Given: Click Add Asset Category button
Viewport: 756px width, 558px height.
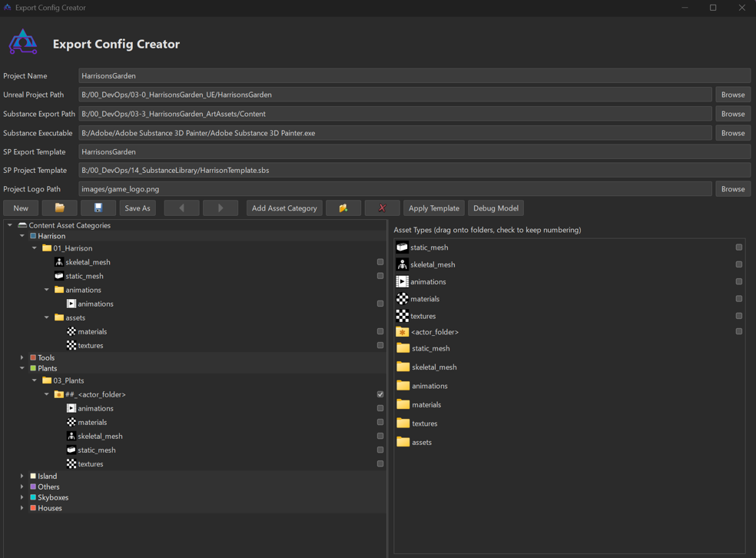Looking at the screenshot, I should pyautogui.click(x=284, y=208).
